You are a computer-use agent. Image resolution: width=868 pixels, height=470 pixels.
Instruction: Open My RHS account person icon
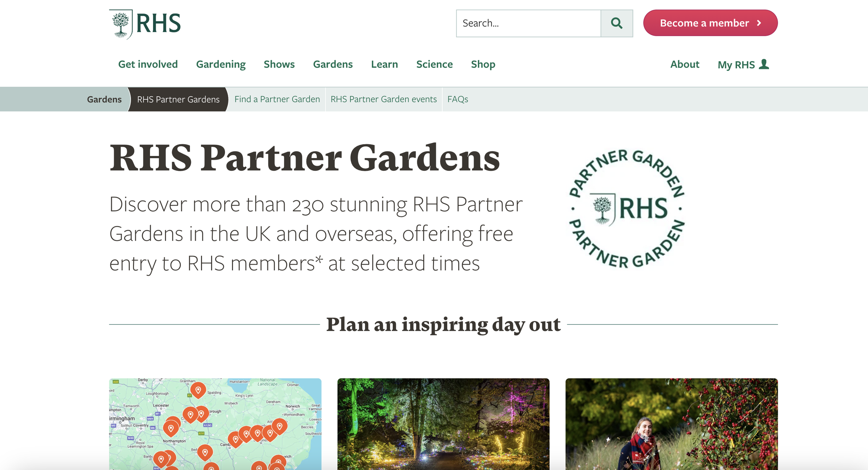coord(764,64)
